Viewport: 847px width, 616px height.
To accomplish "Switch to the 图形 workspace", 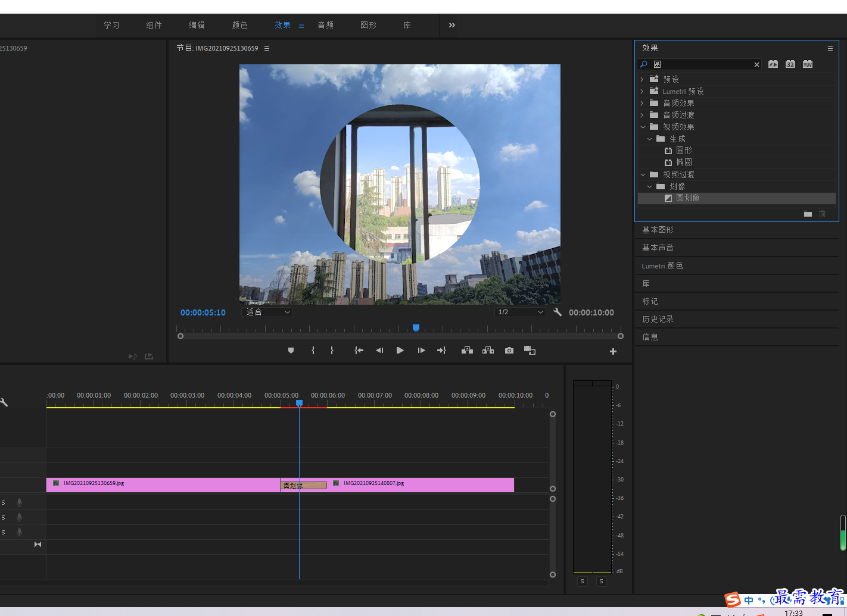I will [x=369, y=25].
